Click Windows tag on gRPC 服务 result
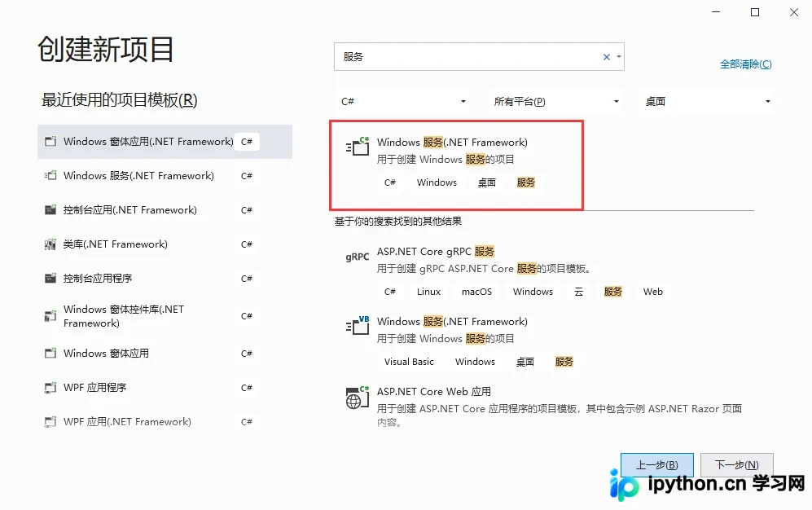Viewport: 812px width, 510px height. pyautogui.click(x=533, y=292)
